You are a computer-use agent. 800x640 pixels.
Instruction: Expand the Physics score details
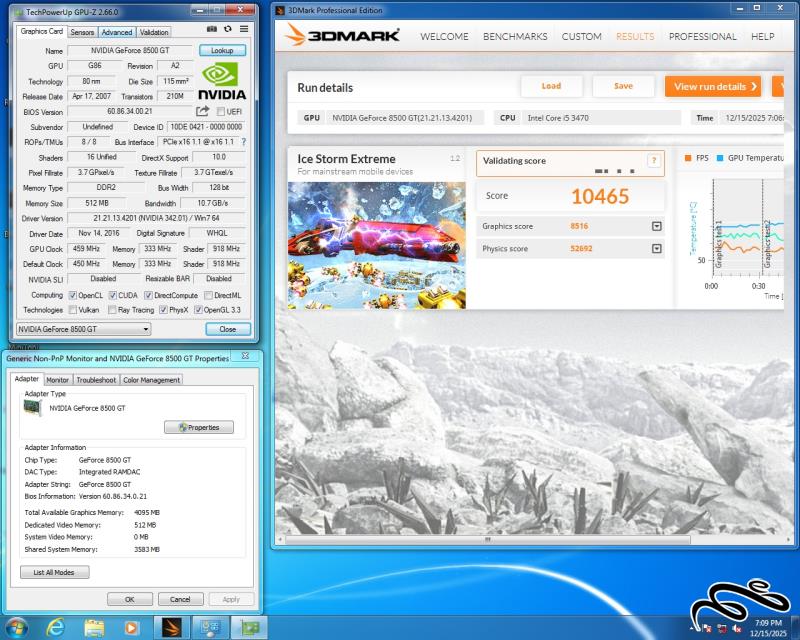tap(656, 249)
